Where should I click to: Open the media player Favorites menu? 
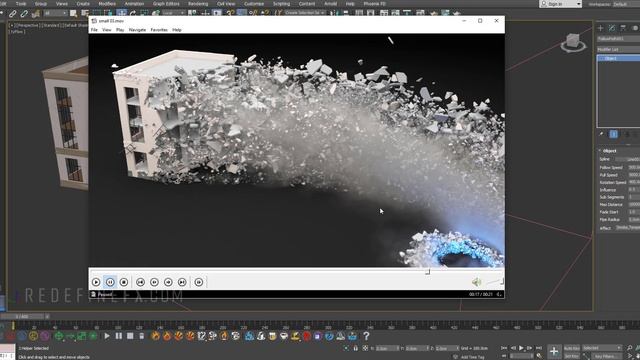click(159, 30)
